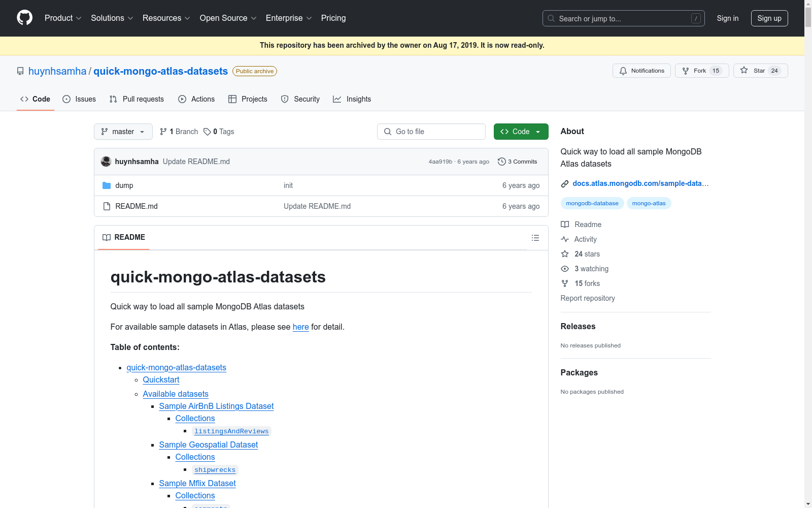Click the Sign in link
Viewport: 812px width, 508px height.
728,18
